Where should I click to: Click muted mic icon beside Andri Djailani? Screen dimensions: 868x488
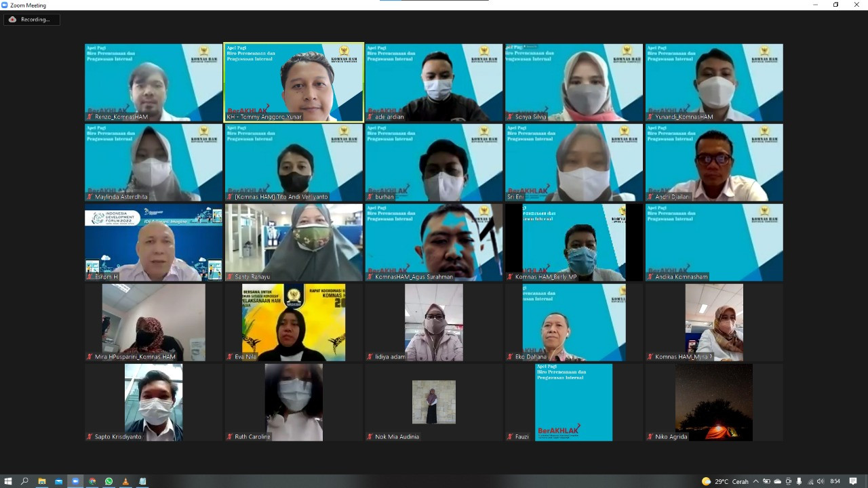coord(650,197)
